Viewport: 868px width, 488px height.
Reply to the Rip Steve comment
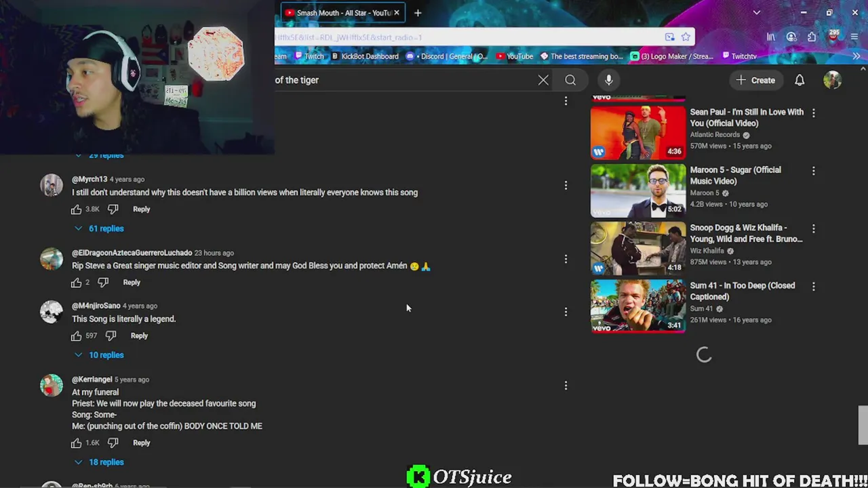pyautogui.click(x=132, y=283)
